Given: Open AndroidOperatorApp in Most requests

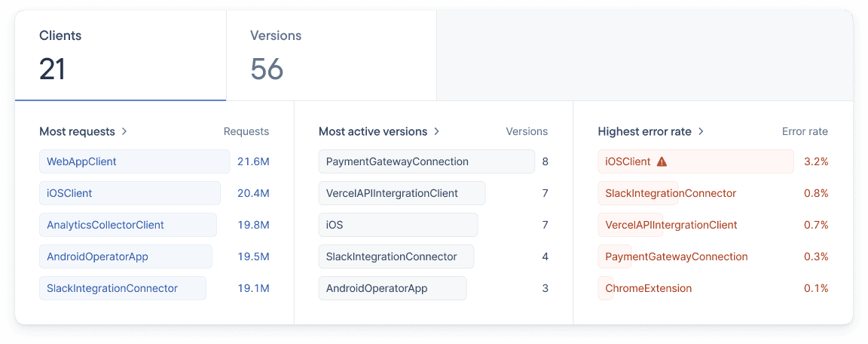Looking at the screenshot, I should (97, 256).
